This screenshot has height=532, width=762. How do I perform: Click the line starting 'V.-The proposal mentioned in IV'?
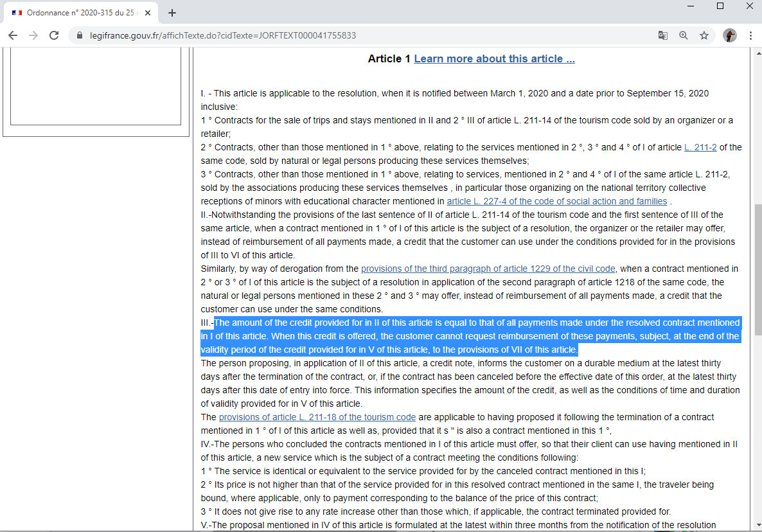458,525
